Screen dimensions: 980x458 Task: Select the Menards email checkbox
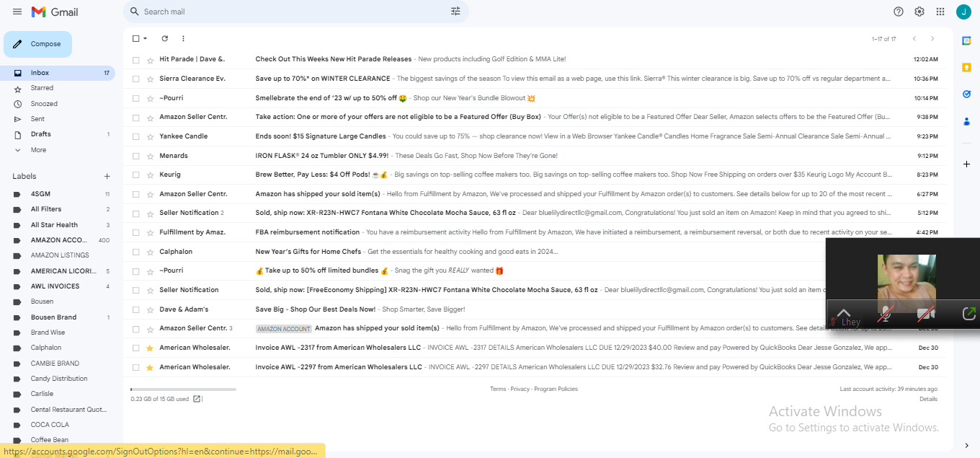[x=135, y=156]
